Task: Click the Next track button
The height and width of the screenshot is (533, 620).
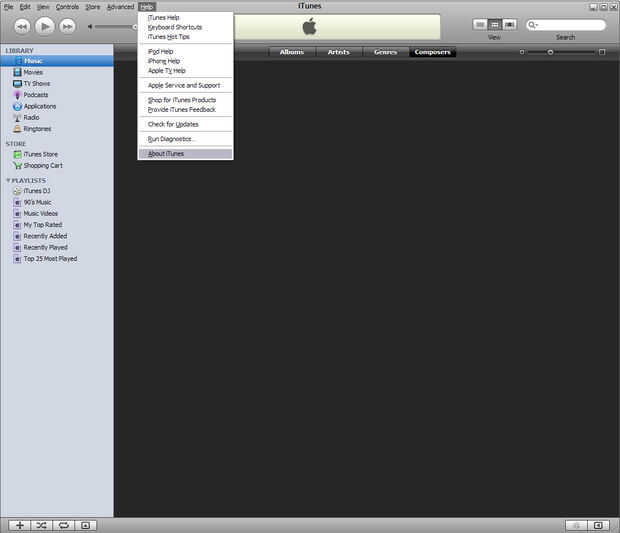Action: 68,26
